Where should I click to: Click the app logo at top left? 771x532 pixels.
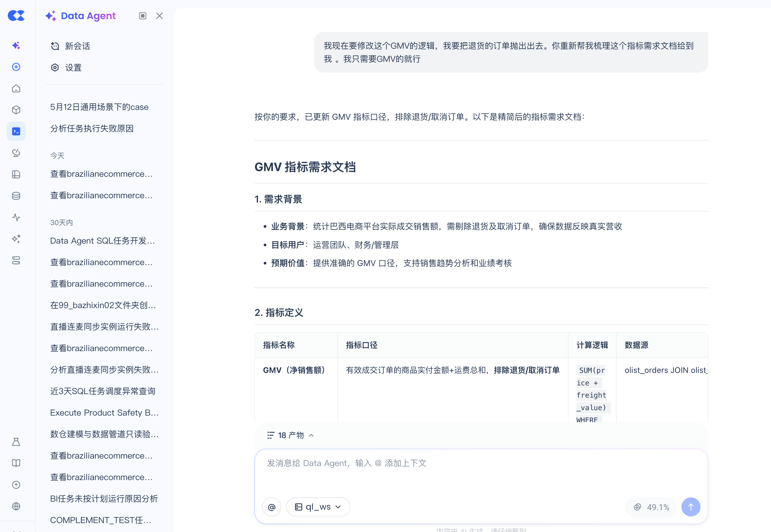16,16
